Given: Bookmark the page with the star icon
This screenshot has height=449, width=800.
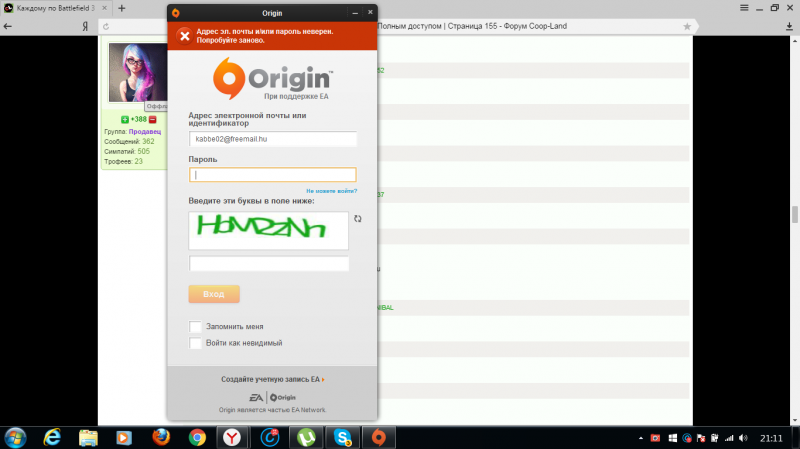Looking at the screenshot, I should pyautogui.click(x=687, y=27).
